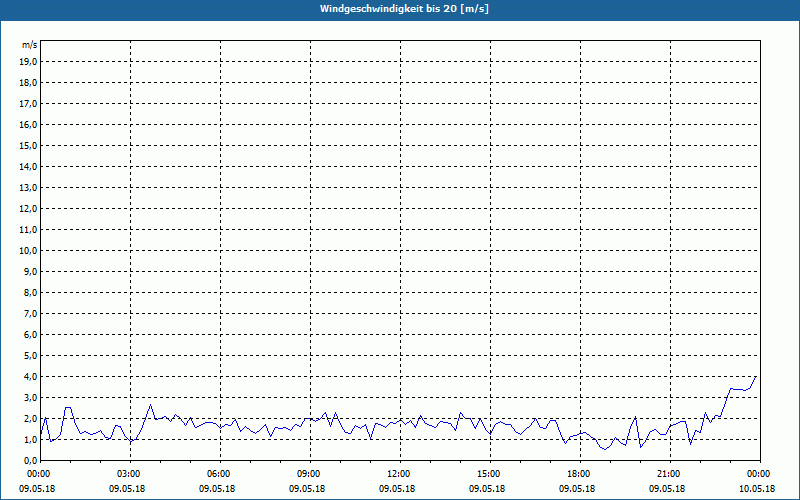Select the 18,0 y-axis label

pos(30,83)
